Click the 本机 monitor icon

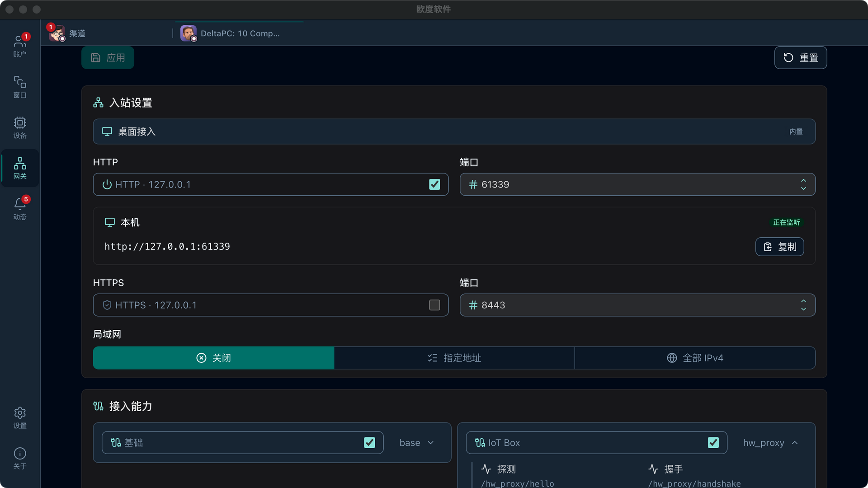(110, 222)
